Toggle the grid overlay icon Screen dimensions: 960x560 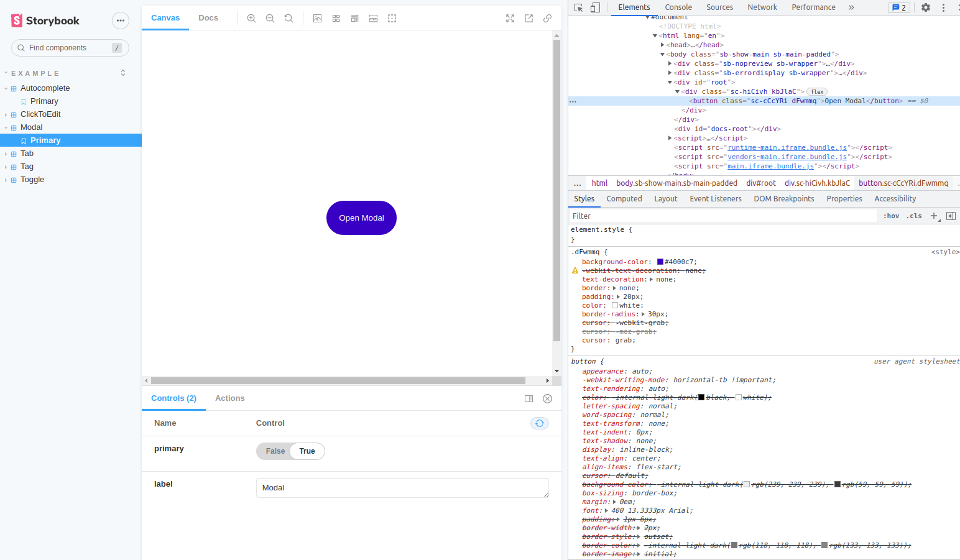pyautogui.click(x=336, y=19)
